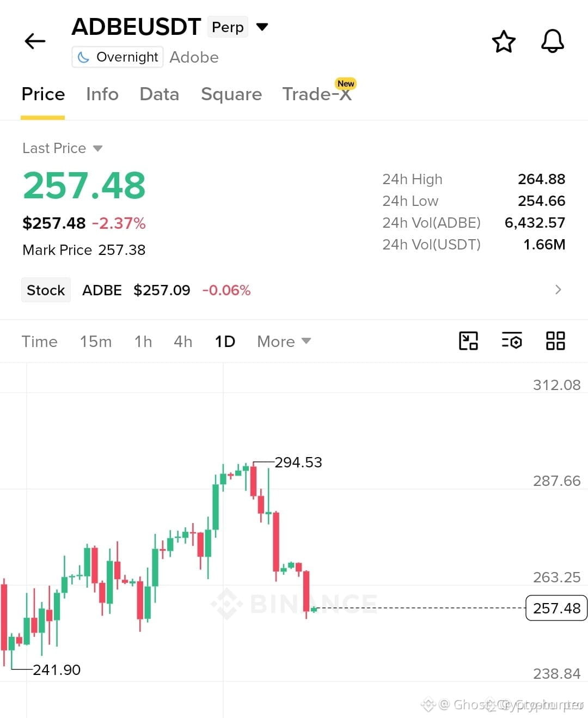The image size is (588, 718).
Task: Open chart indicator settings icon
Action: click(512, 341)
